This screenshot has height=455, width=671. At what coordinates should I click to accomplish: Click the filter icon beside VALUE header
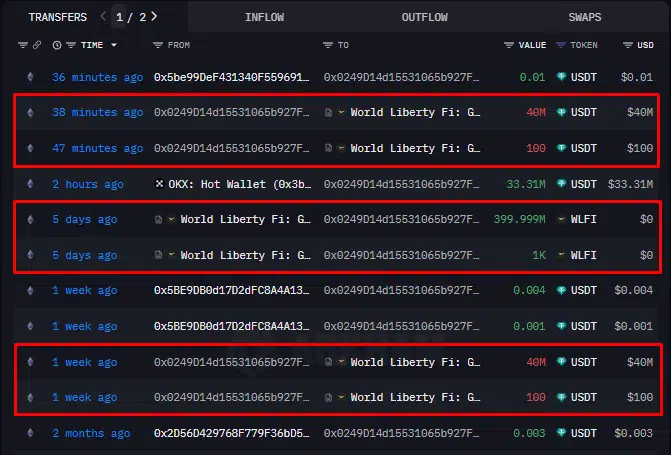pos(509,46)
